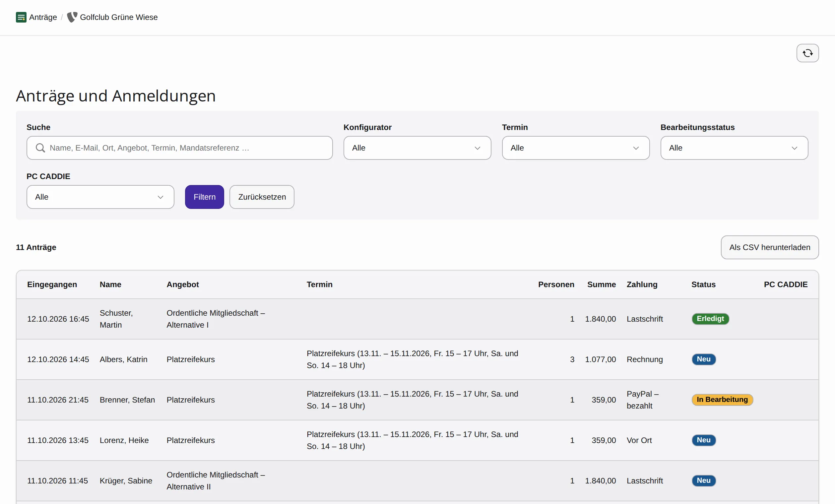Click the Personen column header
835x504 pixels.
tap(556, 285)
